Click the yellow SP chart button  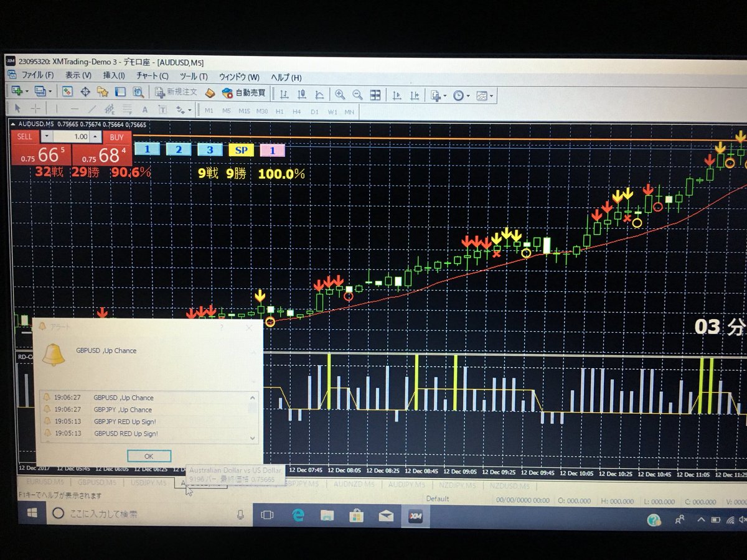click(241, 150)
